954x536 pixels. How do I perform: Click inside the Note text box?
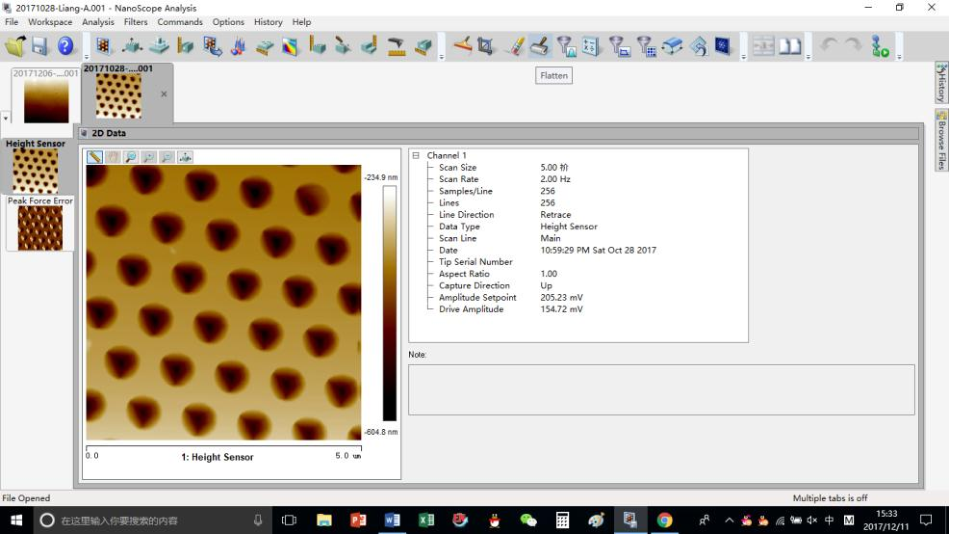660,389
